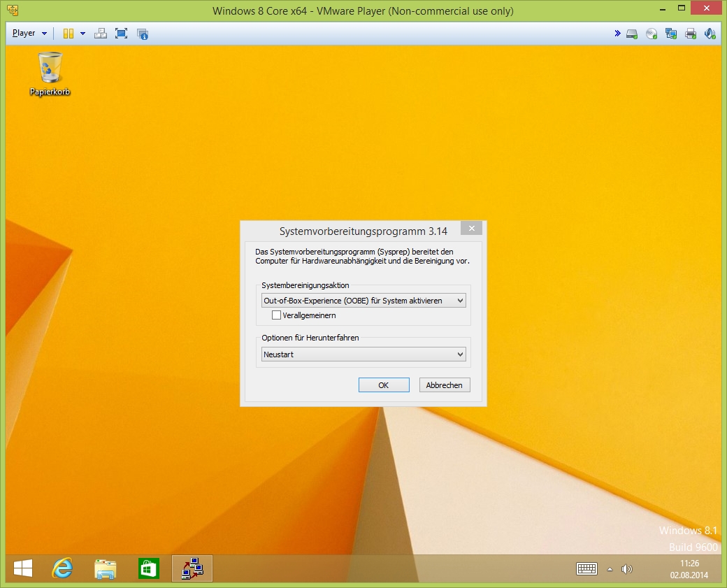
Task: Open File Explorer from the taskbar
Action: point(106,568)
